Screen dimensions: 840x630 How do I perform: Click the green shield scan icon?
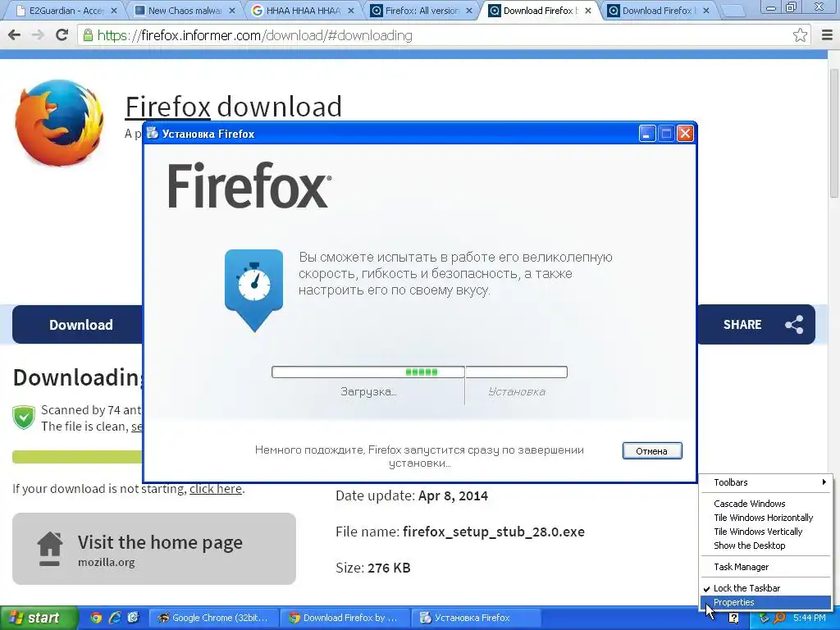click(24, 418)
